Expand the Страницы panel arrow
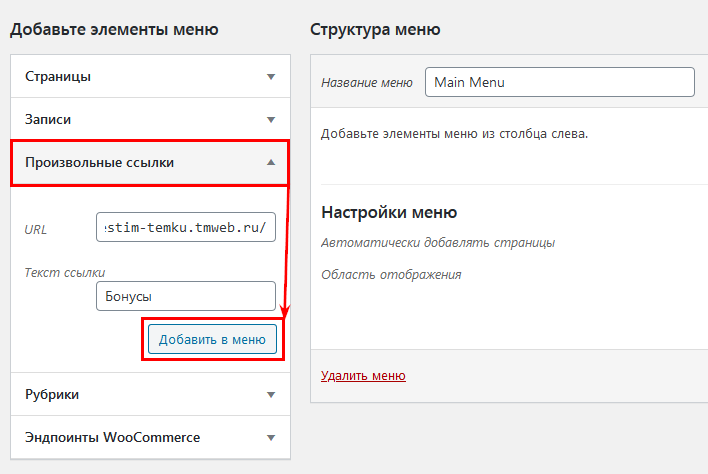708x474 pixels. click(271, 77)
